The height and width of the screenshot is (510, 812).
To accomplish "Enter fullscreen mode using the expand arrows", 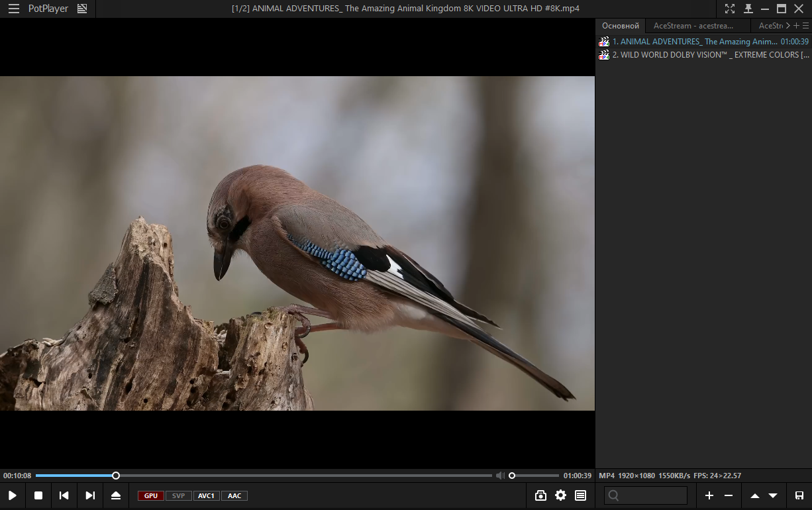I will click(729, 9).
